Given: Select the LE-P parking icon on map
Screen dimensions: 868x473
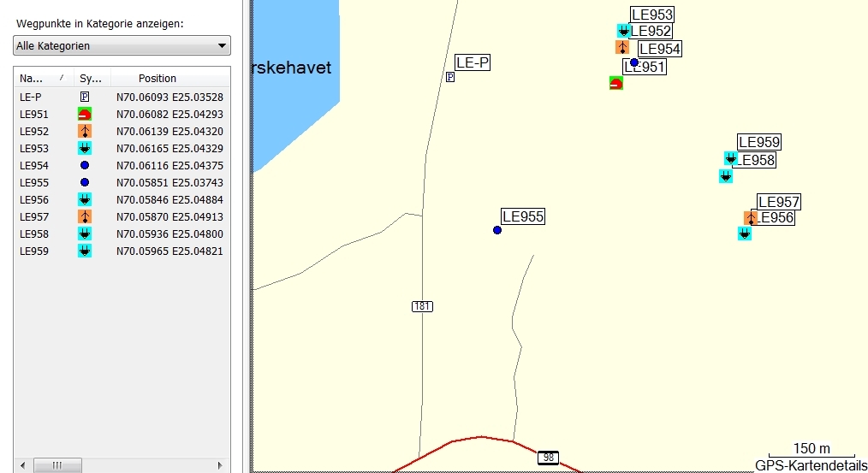Looking at the screenshot, I should click(x=450, y=77).
